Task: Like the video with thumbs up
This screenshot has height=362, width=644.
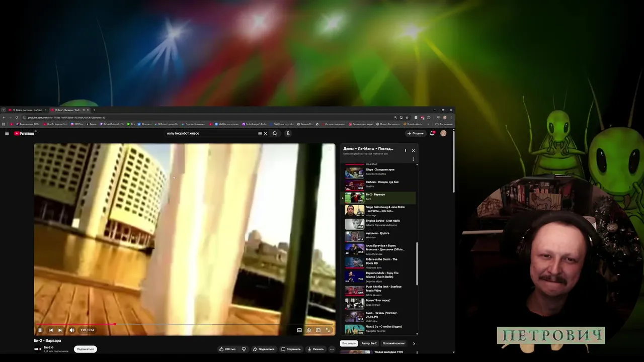Action: click(x=228, y=349)
